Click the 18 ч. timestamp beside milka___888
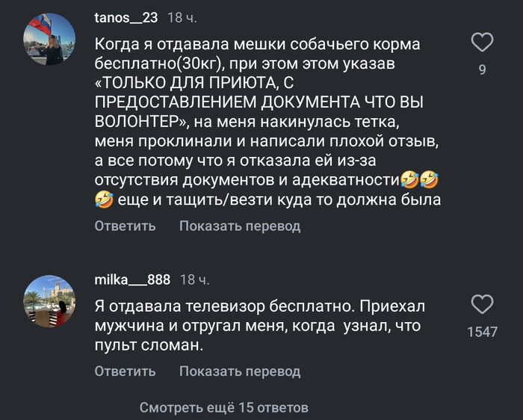This screenshot has height=420, width=523. pos(195,280)
